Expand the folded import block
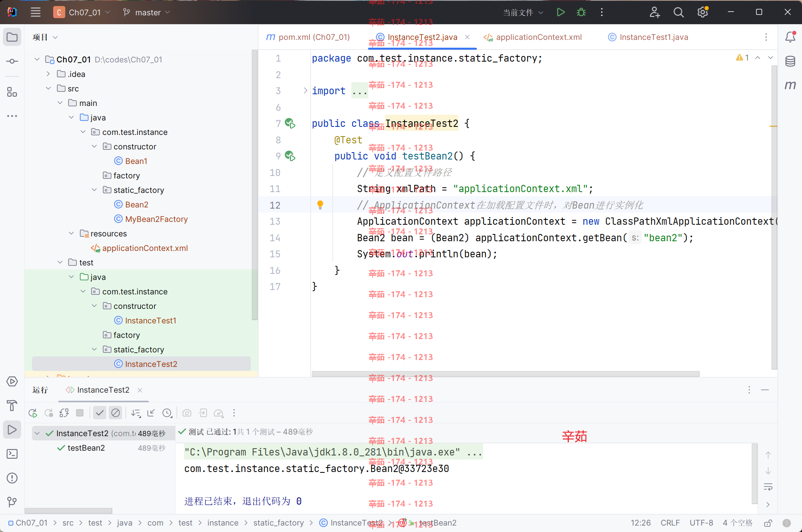This screenshot has width=802, height=532. coord(305,91)
